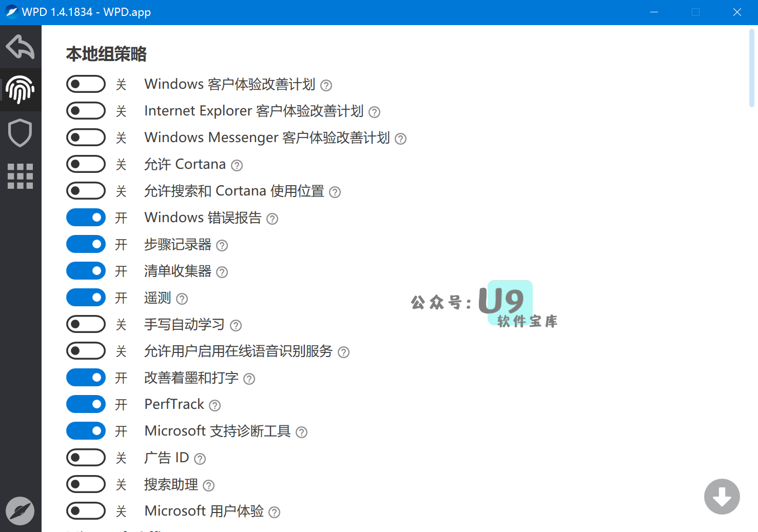Turn on the Microsoft 用户体验 switch
Image resolution: width=758 pixels, height=532 pixels.
pyautogui.click(x=86, y=511)
